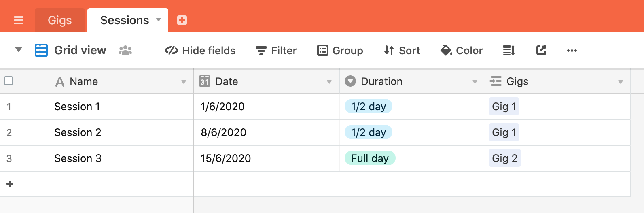Open the Name column dropdown arrow
644x213 pixels.
184,82
